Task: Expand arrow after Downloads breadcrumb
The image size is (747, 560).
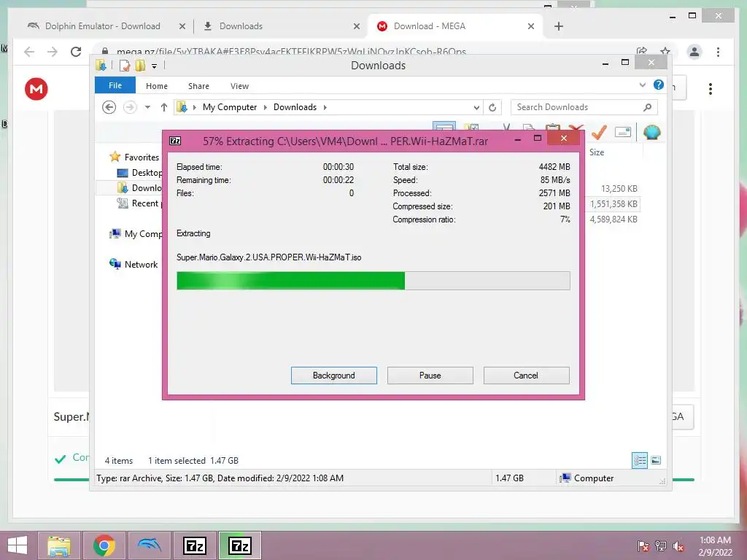Action: pyautogui.click(x=325, y=107)
